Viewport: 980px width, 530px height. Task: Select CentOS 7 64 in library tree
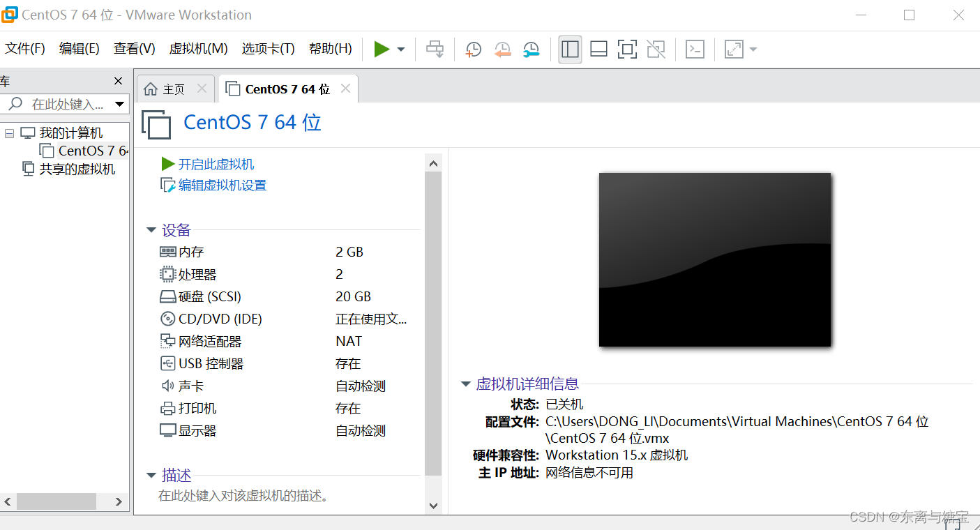click(x=93, y=151)
